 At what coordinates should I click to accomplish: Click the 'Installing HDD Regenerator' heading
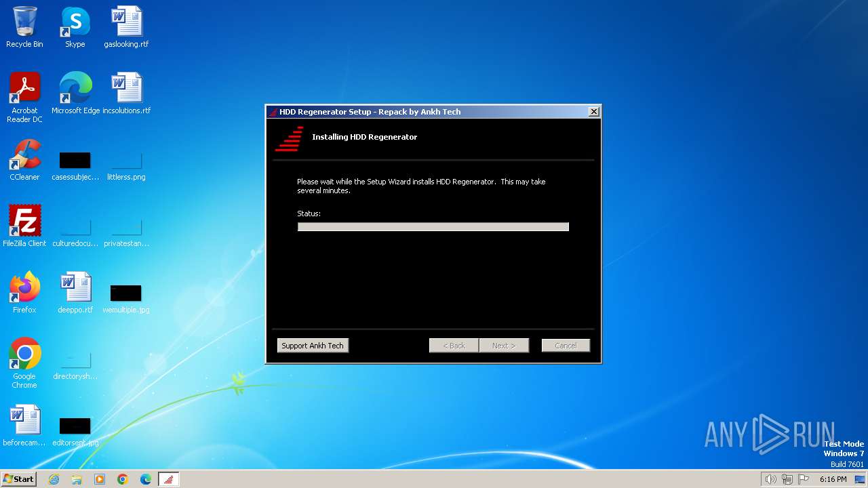(x=365, y=137)
